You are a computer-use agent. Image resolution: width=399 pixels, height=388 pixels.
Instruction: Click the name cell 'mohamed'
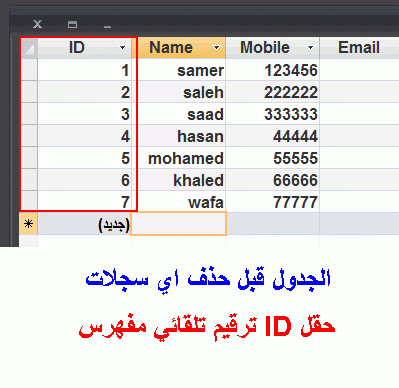[x=179, y=158]
